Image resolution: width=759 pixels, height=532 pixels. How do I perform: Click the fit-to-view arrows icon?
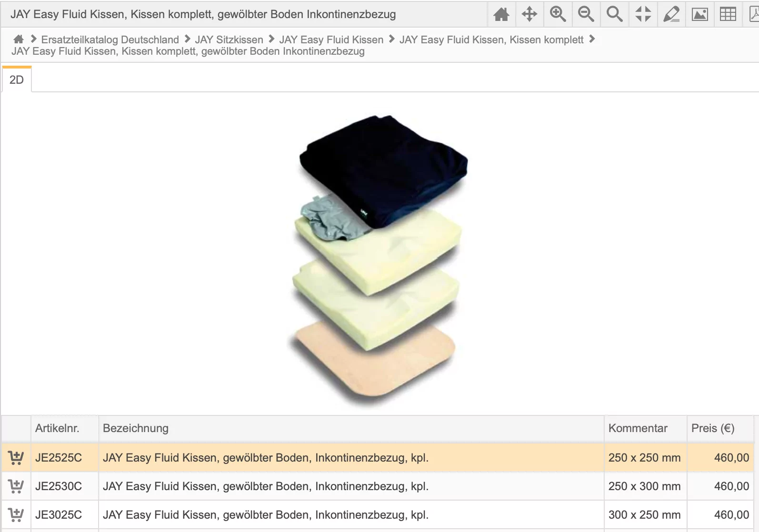pos(643,14)
